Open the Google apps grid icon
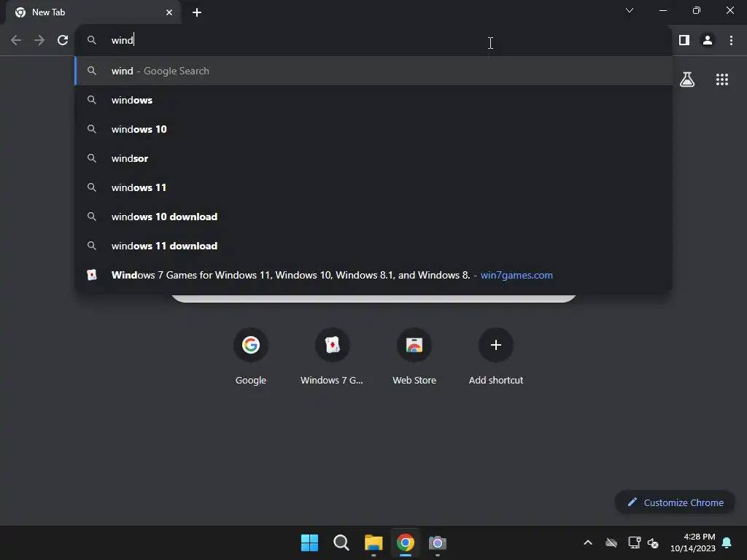Screen dimensions: 747x560 pyautogui.click(x=722, y=79)
